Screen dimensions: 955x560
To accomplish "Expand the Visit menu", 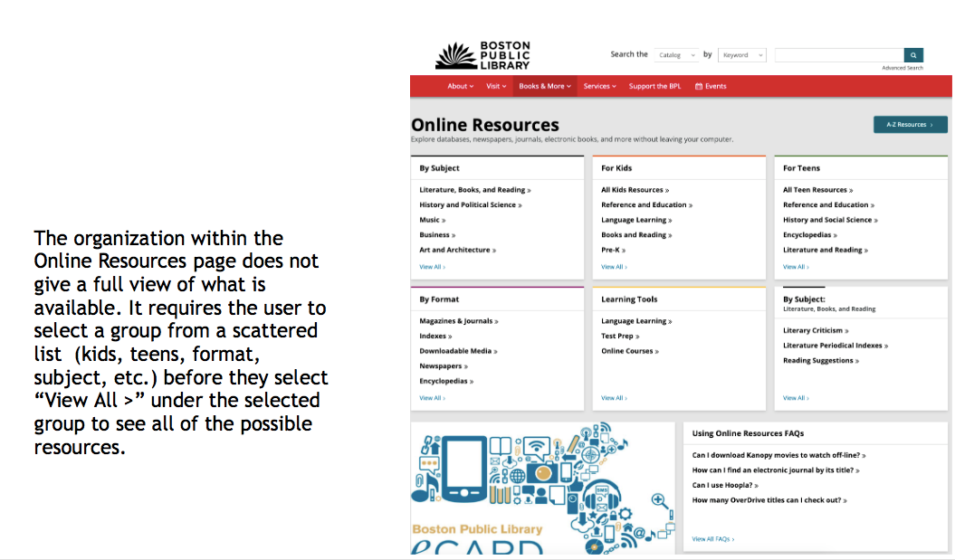I will tap(496, 87).
